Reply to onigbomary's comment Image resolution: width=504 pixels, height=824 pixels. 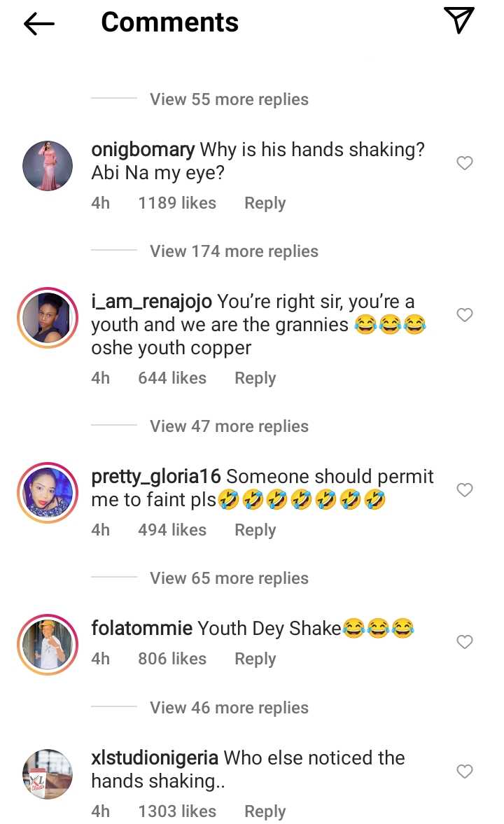click(265, 203)
